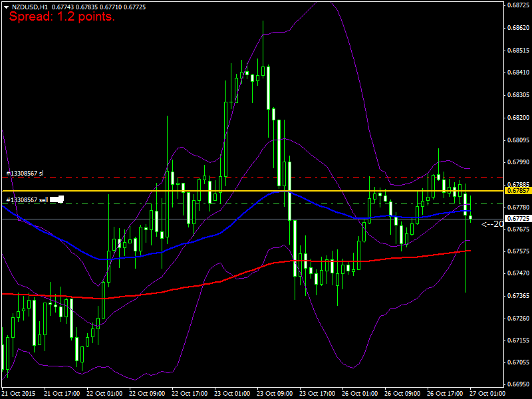Select the #13308567 sl stop loss label
The width and height of the screenshot is (532, 399).
click(x=25, y=173)
